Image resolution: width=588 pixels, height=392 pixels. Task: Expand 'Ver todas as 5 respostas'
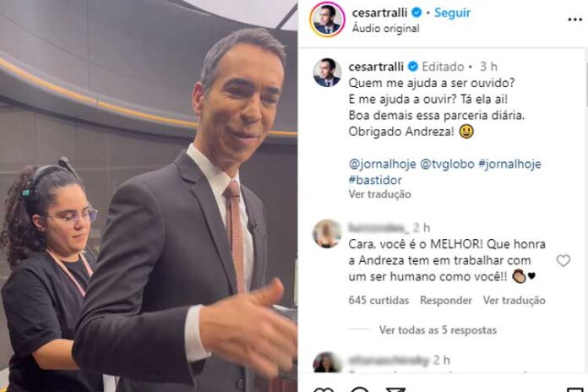(438, 330)
